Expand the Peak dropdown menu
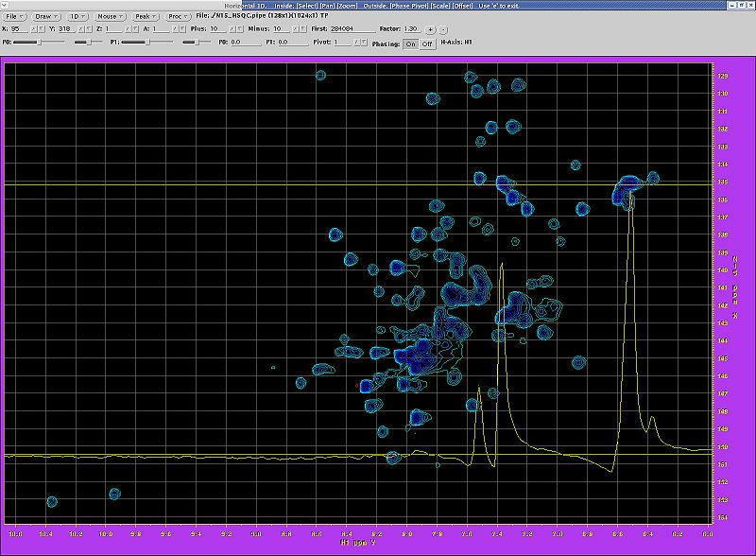The height and width of the screenshot is (556, 756). pos(144,16)
